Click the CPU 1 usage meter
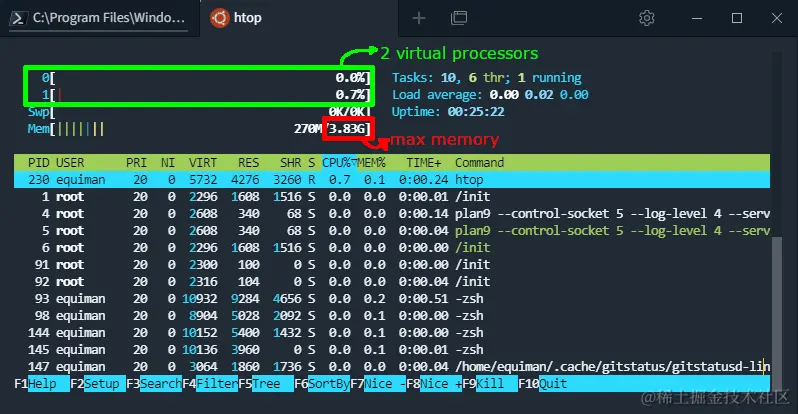Image resolution: width=798 pixels, height=414 pixels. [206, 95]
